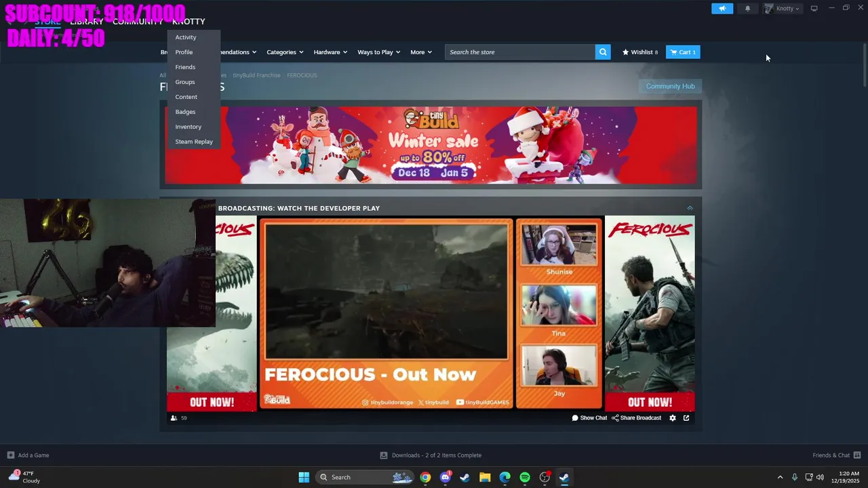The image size is (868, 488).
Task: Select Activity from the profile menu
Action: pyautogui.click(x=186, y=37)
